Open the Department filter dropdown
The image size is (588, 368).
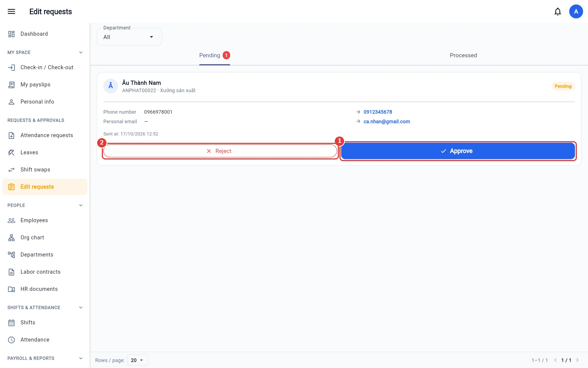(x=129, y=37)
